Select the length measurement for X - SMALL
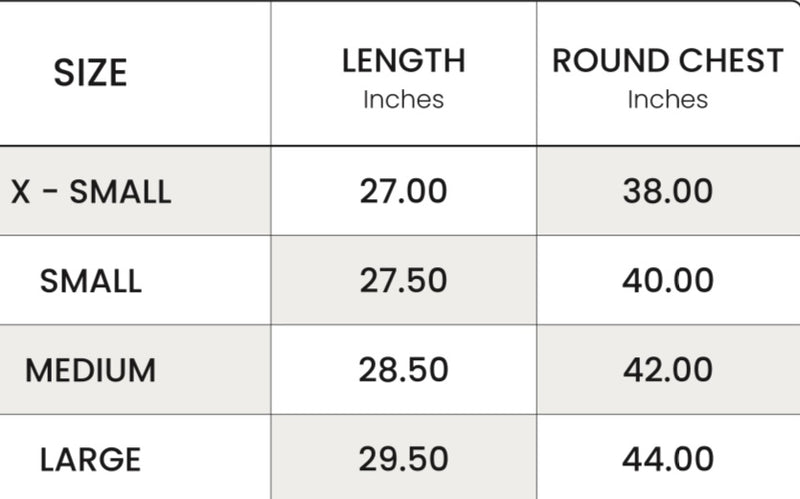This screenshot has width=800, height=499. click(403, 191)
